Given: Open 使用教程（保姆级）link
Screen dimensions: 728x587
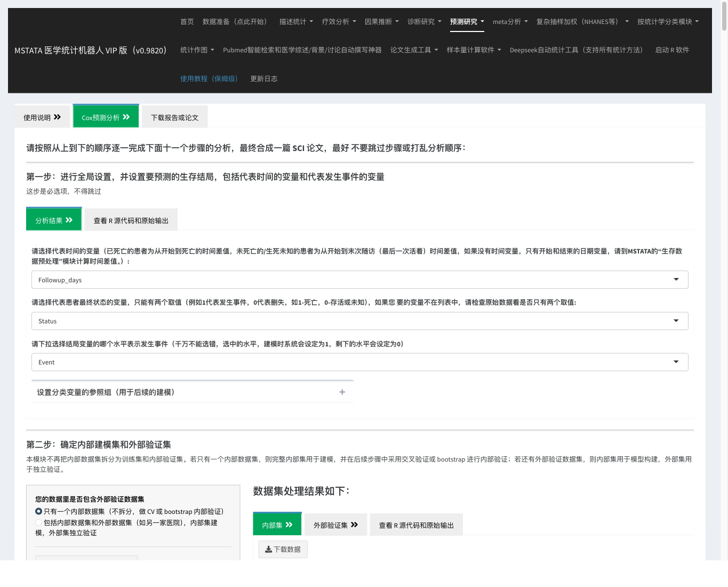Looking at the screenshot, I should [x=211, y=78].
